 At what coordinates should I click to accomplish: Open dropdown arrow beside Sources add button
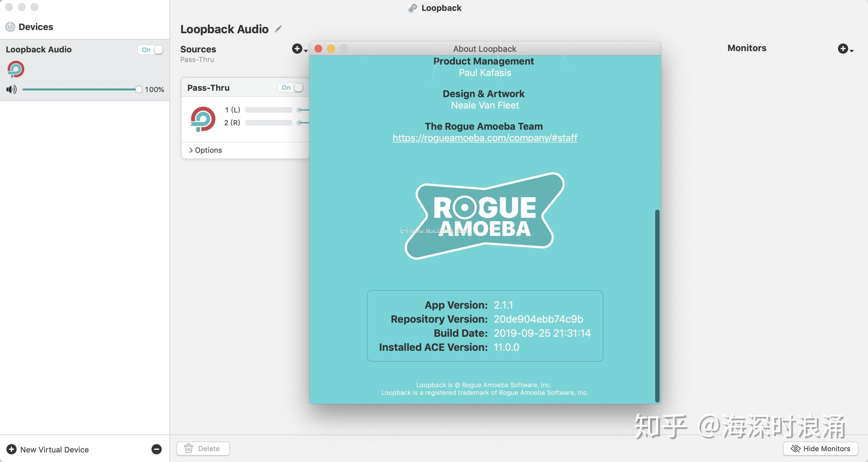306,51
